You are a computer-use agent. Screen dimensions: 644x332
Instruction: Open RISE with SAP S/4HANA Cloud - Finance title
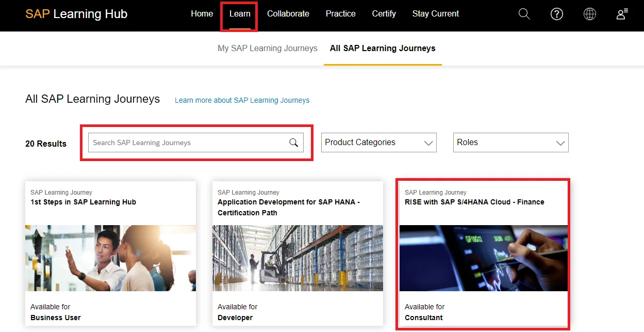[474, 202]
